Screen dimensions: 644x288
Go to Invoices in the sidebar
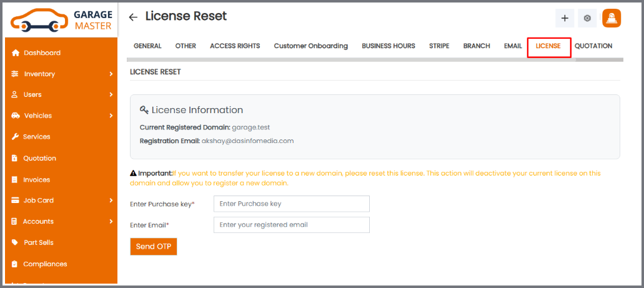coord(36,180)
